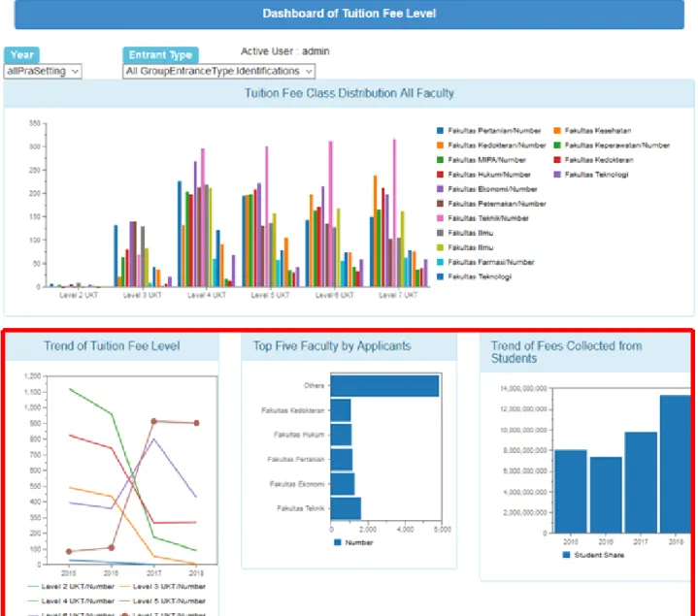Click the blue Fakultas Pertanian/Number legend swatch
The image size is (698, 616).
coord(441,131)
